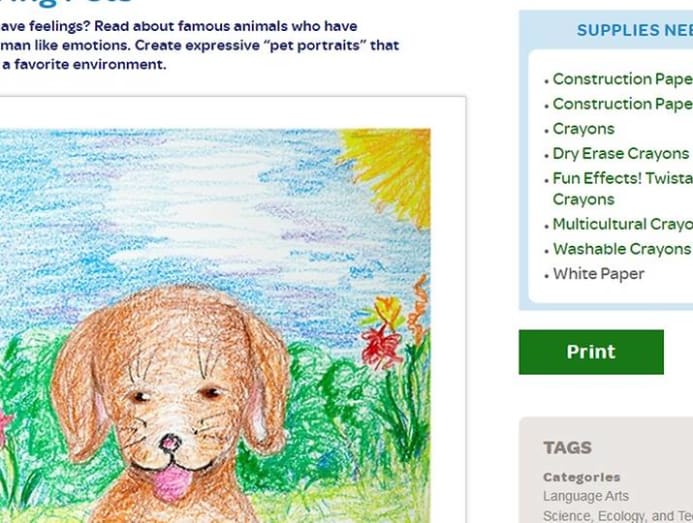This screenshot has width=693, height=523.
Task: Click the red flower in the drawing
Action: pyautogui.click(x=378, y=347)
